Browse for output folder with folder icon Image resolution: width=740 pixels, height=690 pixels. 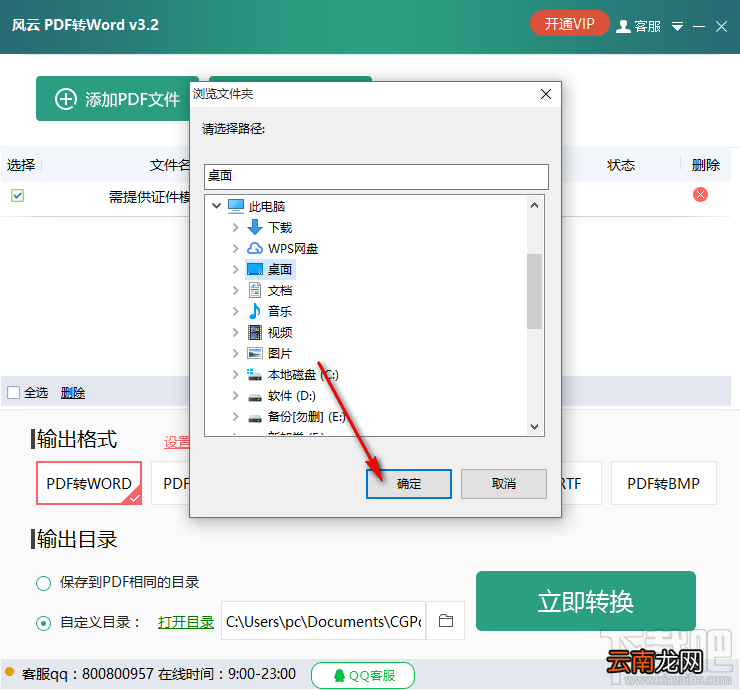coord(446,621)
